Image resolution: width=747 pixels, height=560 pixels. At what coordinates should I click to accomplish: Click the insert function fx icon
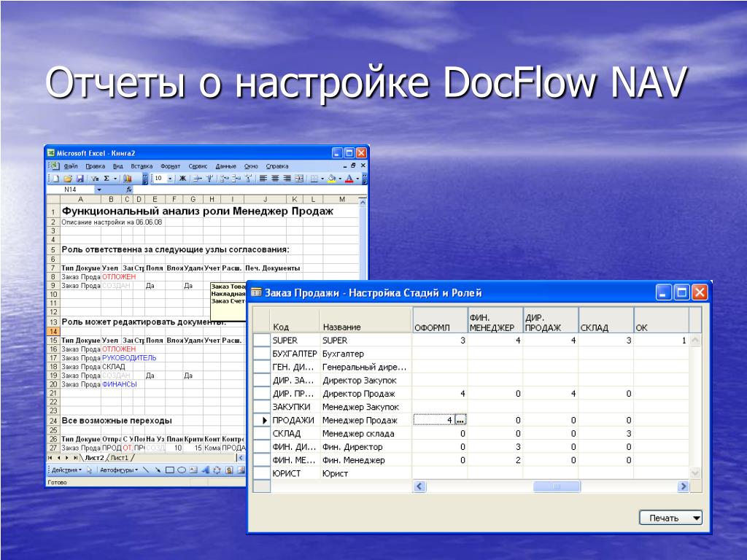128,190
